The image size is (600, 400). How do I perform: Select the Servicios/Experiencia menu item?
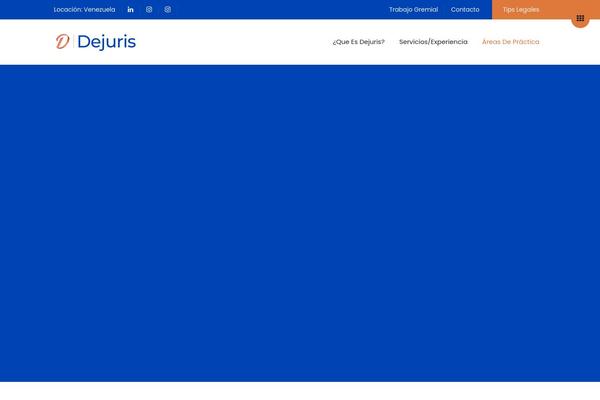click(x=433, y=42)
